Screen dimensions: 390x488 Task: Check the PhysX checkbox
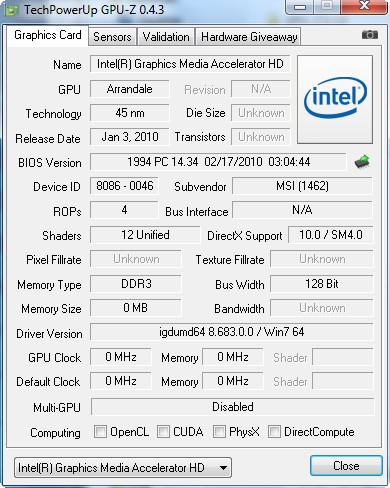point(219,431)
